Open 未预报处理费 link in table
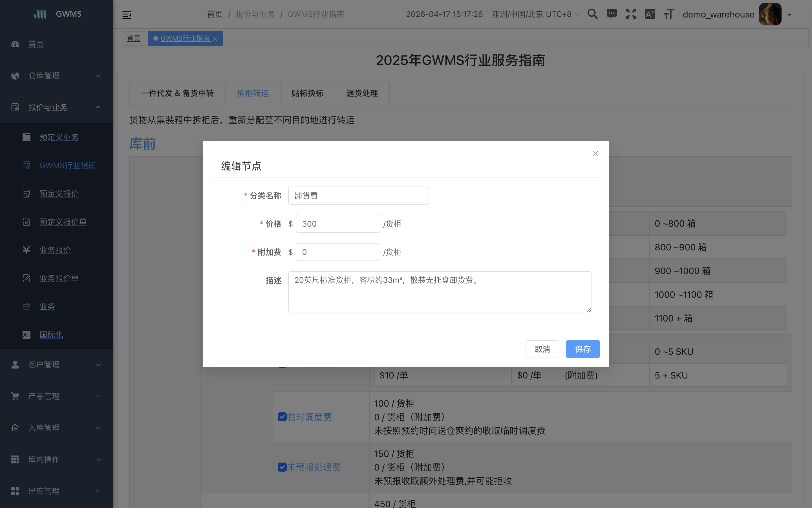Viewport: 812px width, 508px height. pos(314,467)
